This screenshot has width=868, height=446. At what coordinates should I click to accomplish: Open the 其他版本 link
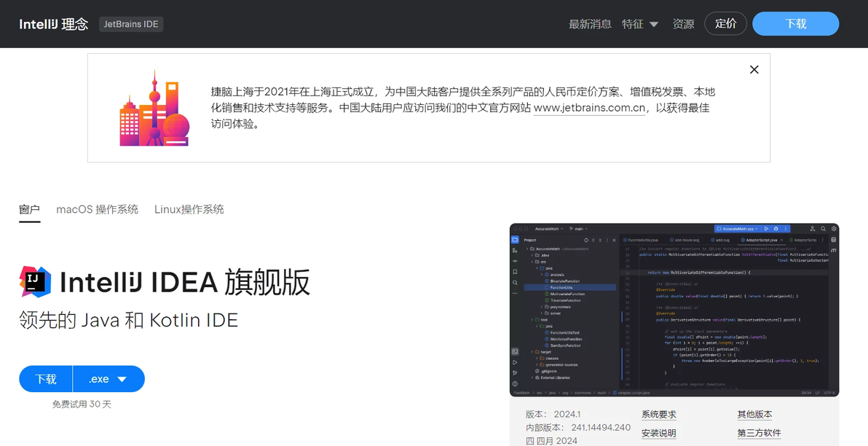click(x=754, y=415)
